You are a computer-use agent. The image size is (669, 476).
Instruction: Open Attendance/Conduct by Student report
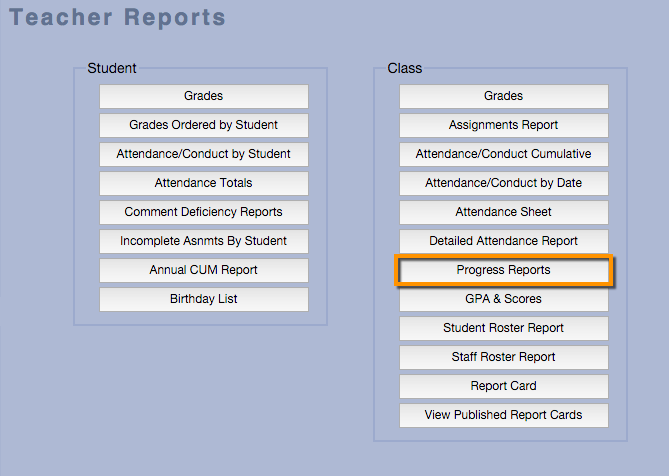coord(203,154)
